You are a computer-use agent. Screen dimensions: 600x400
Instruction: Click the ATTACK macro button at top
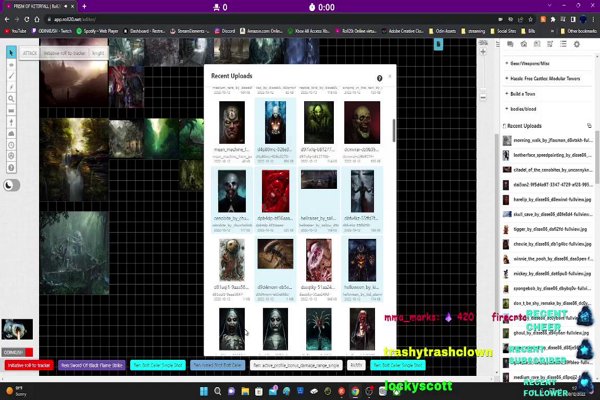click(30, 53)
